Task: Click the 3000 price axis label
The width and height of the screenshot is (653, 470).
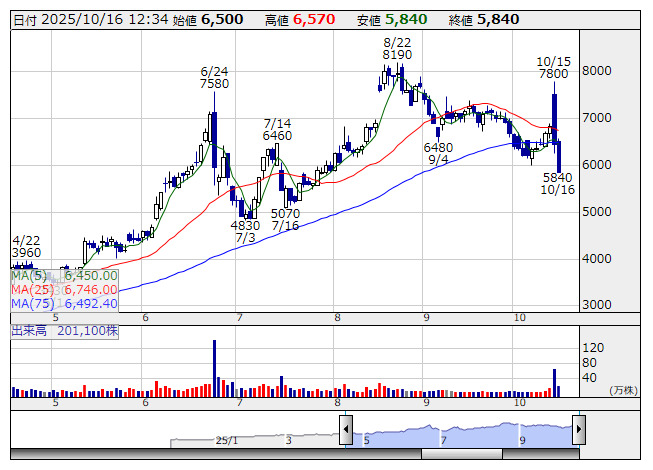Action: click(x=596, y=305)
